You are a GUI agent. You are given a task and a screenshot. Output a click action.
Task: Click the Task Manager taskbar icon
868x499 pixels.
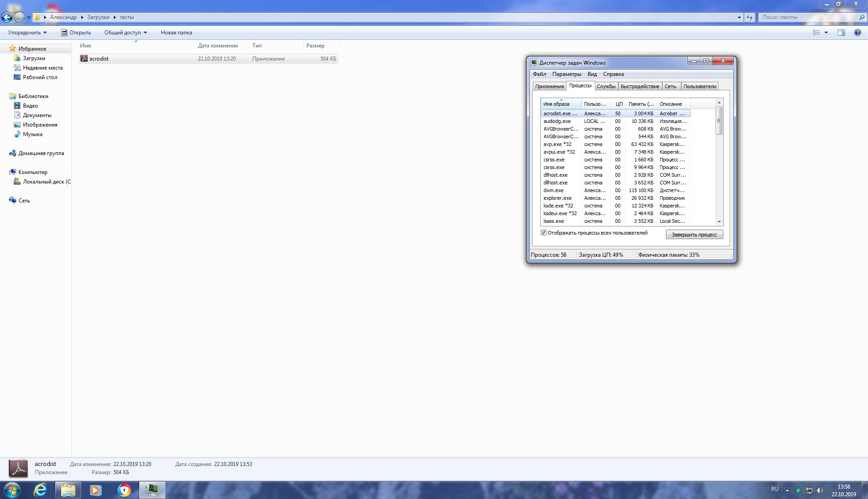(x=152, y=490)
